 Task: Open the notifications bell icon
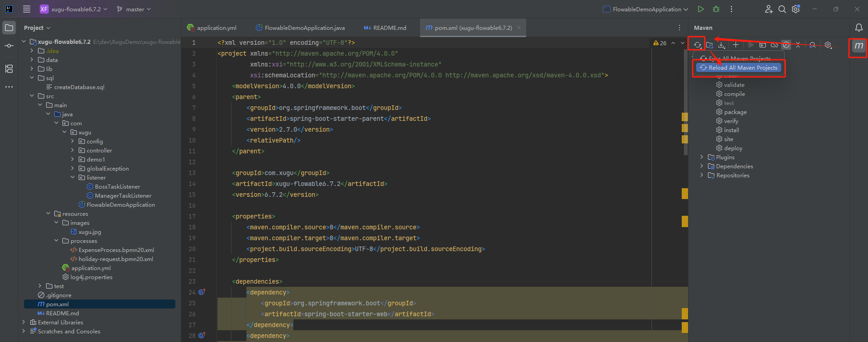[859, 28]
